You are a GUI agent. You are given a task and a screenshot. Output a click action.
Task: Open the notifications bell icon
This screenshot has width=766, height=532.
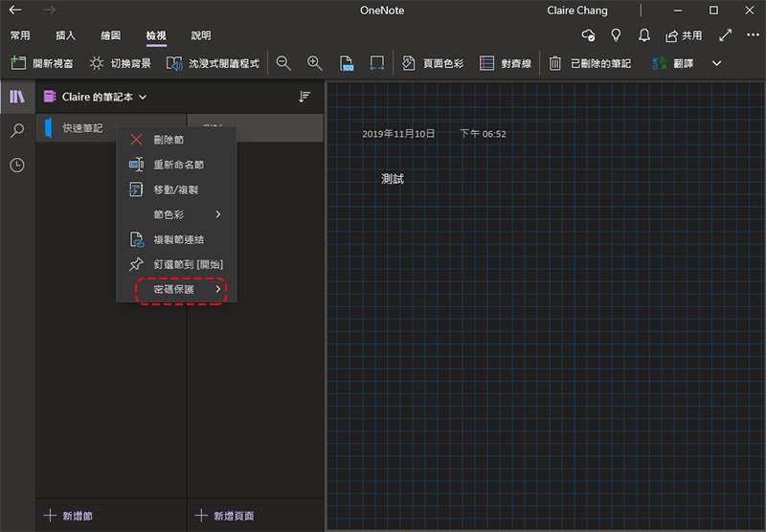pyautogui.click(x=644, y=35)
